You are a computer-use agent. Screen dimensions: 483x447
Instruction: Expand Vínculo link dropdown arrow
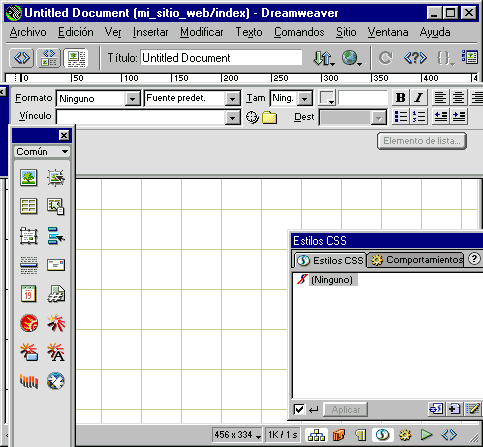click(232, 118)
